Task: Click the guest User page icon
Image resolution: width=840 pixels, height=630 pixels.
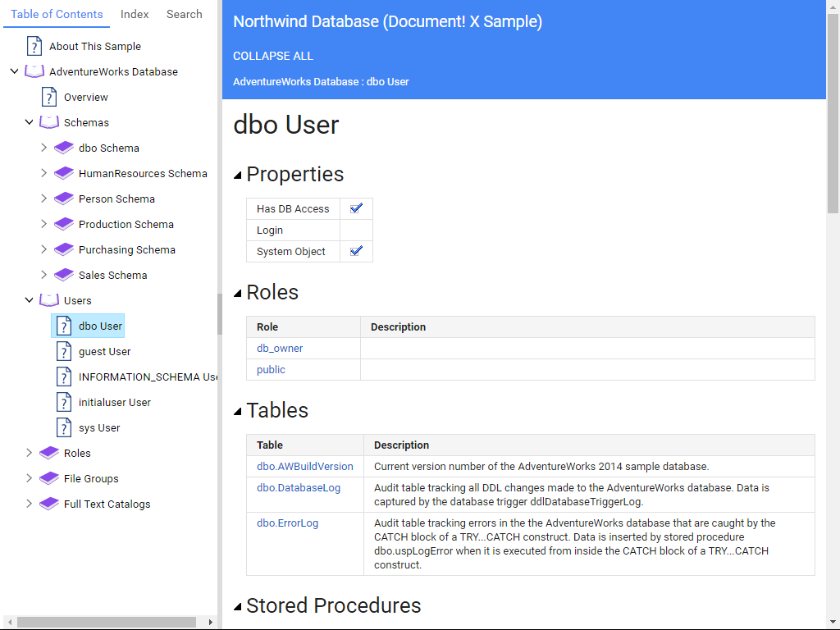Action: pyautogui.click(x=64, y=351)
